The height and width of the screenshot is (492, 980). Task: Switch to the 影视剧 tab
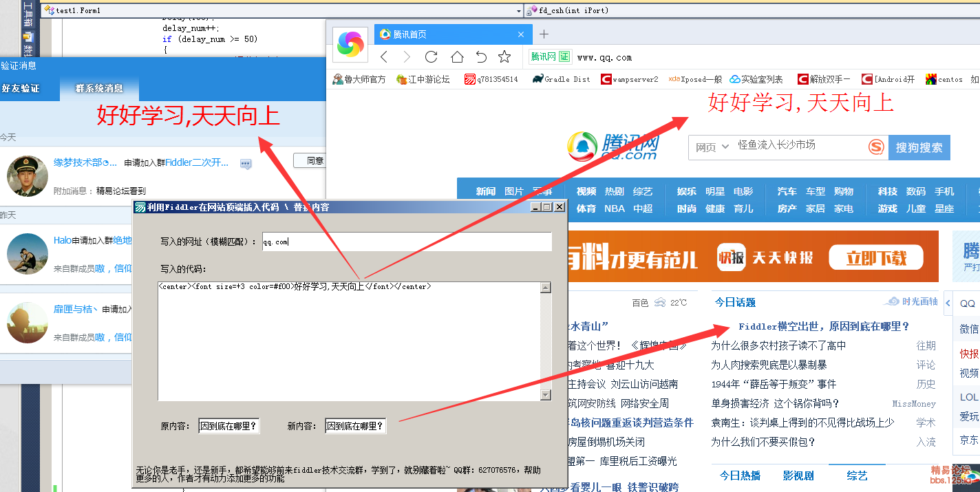pos(798,475)
